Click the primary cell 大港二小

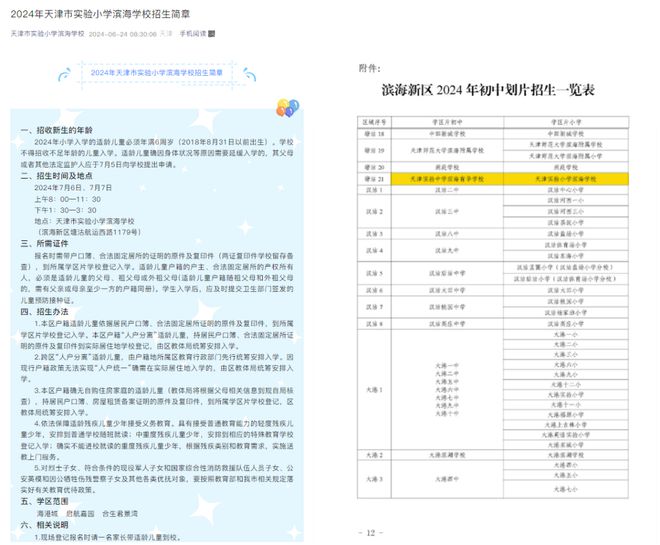click(x=566, y=344)
